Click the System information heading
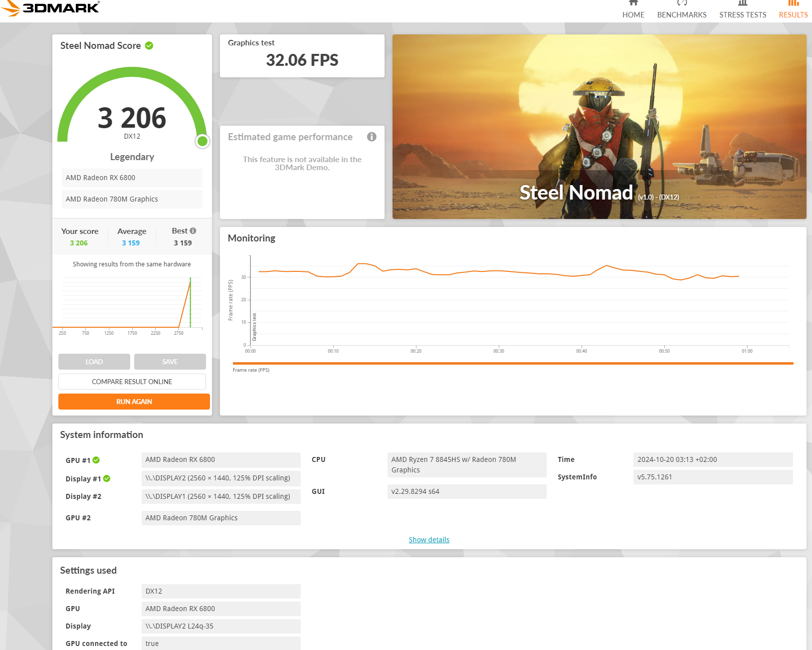This screenshot has height=650, width=812. click(x=102, y=435)
